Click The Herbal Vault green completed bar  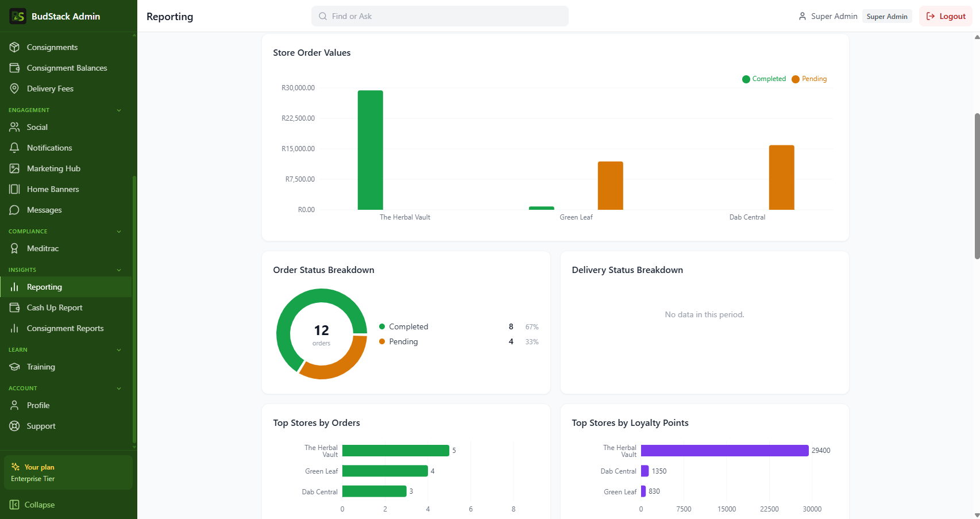click(371, 150)
